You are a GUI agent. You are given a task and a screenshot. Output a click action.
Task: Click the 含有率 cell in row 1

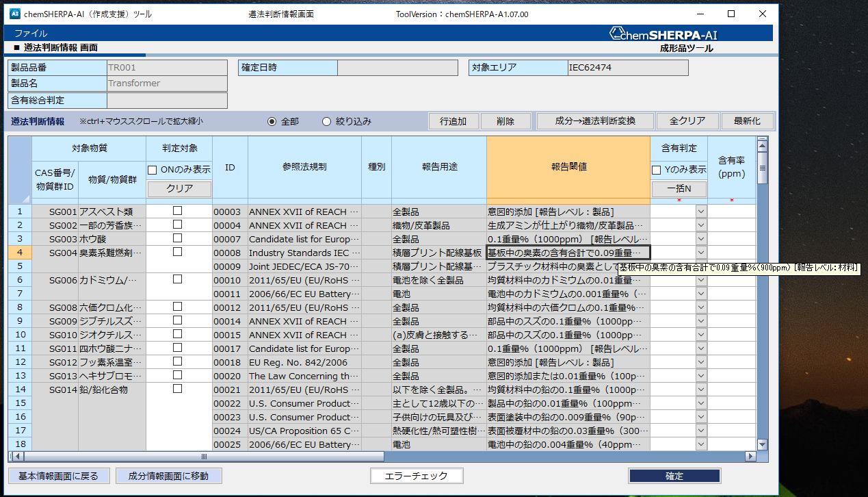pyautogui.click(x=731, y=212)
